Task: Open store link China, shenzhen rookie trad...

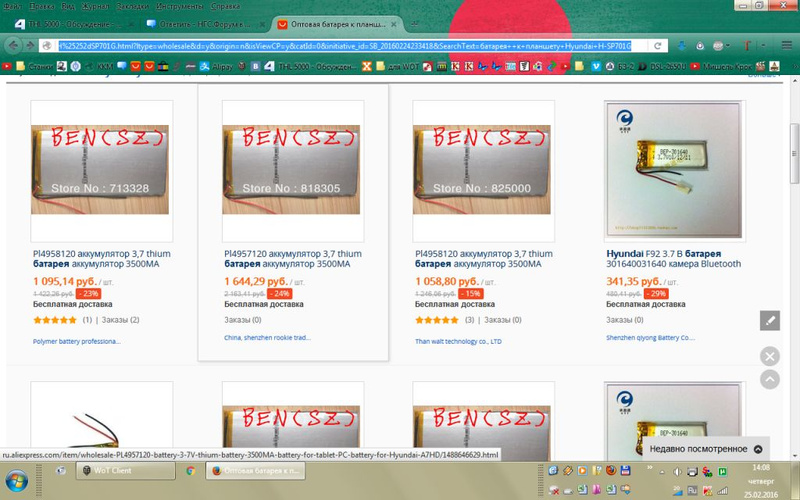Action: [x=267, y=338]
